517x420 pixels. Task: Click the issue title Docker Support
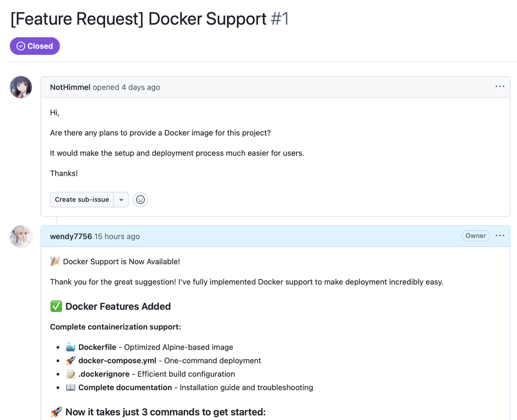click(x=138, y=19)
